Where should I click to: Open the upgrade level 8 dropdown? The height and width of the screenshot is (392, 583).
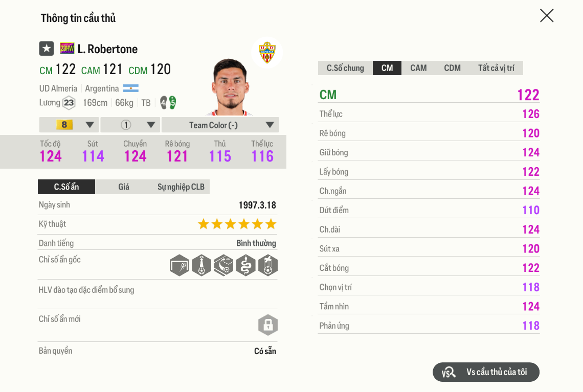[69, 125]
